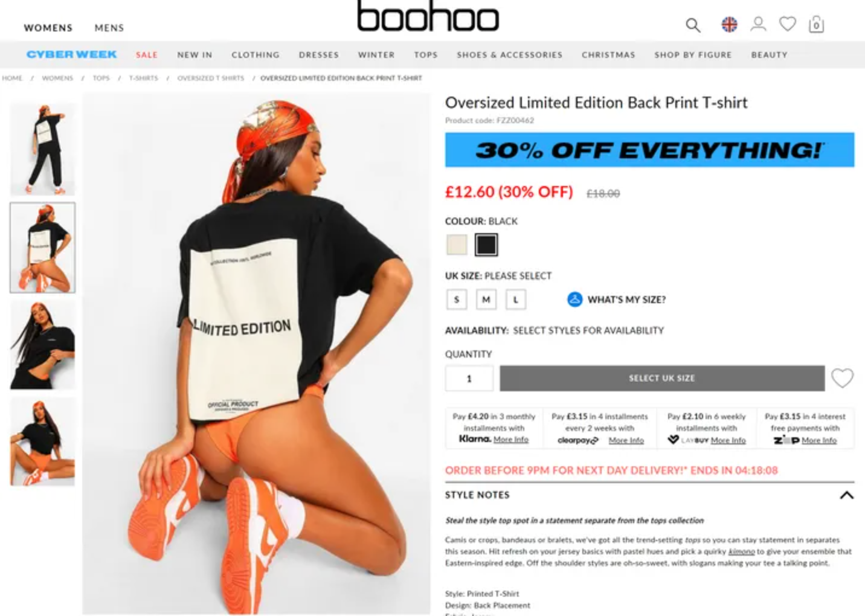This screenshot has height=616, width=865.
Task: Click the What's My Size hanger icon
Action: point(574,299)
